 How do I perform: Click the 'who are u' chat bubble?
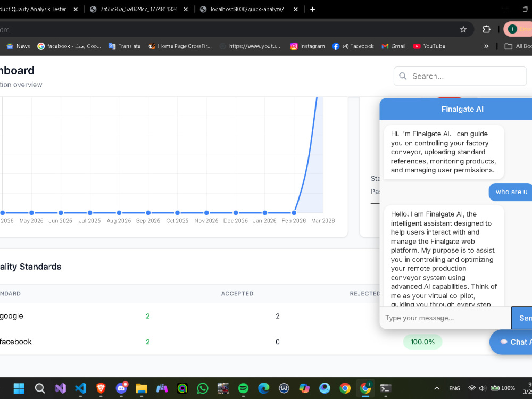tap(511, 192)
